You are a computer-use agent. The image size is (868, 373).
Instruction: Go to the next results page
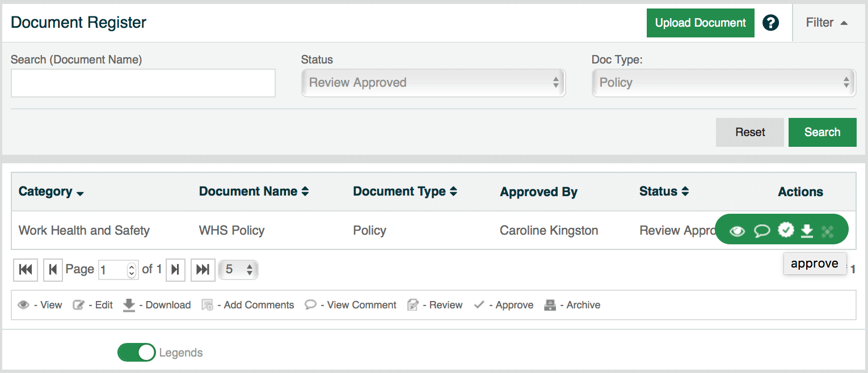pos(175,270)
